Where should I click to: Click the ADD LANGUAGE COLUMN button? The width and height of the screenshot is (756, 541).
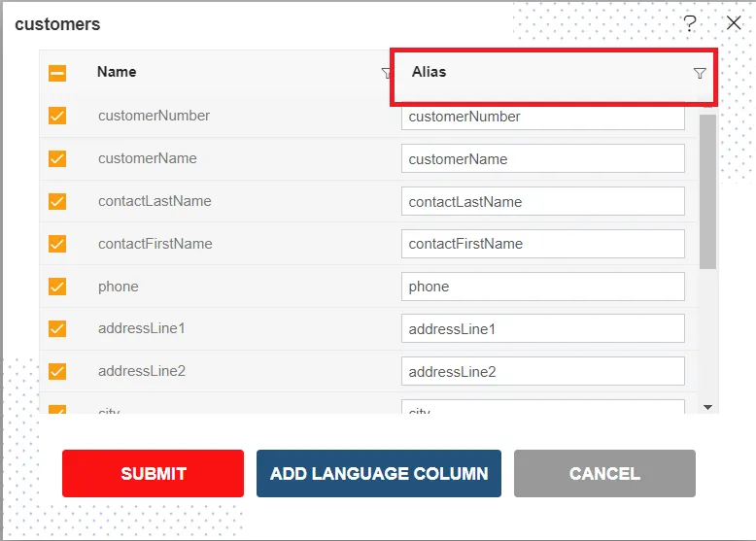[379, 474]
